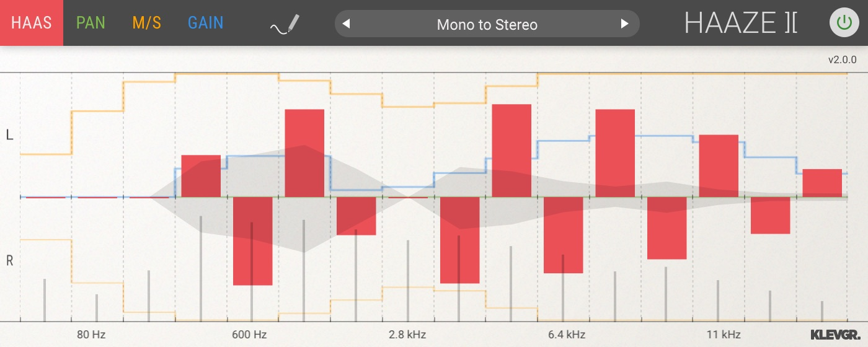868x347 pixels.
Task: Click the L channel label
Action: (9, 134)
